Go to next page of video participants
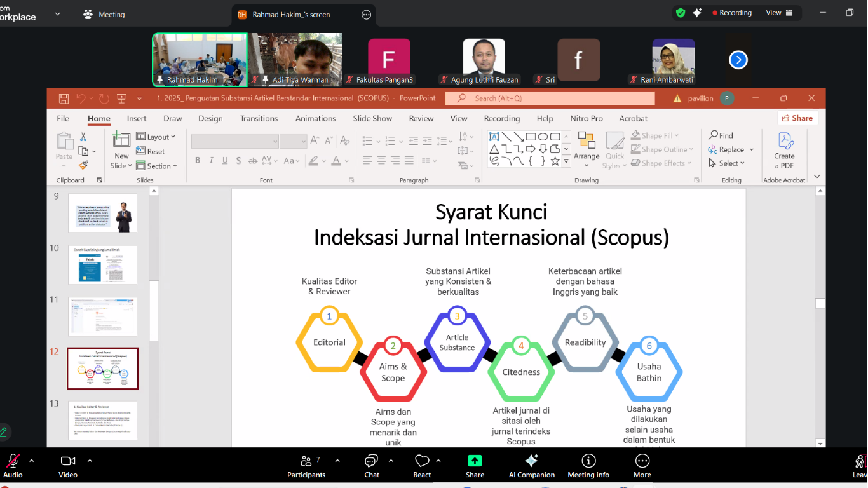Image resolution: width=868 pixels, height=488 pixels. pos(738,60)
